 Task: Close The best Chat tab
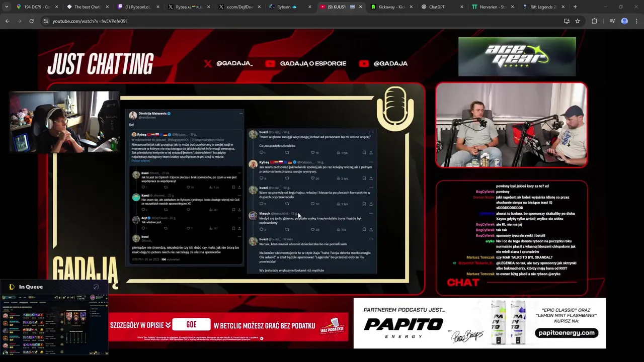[x=107, y=7]
